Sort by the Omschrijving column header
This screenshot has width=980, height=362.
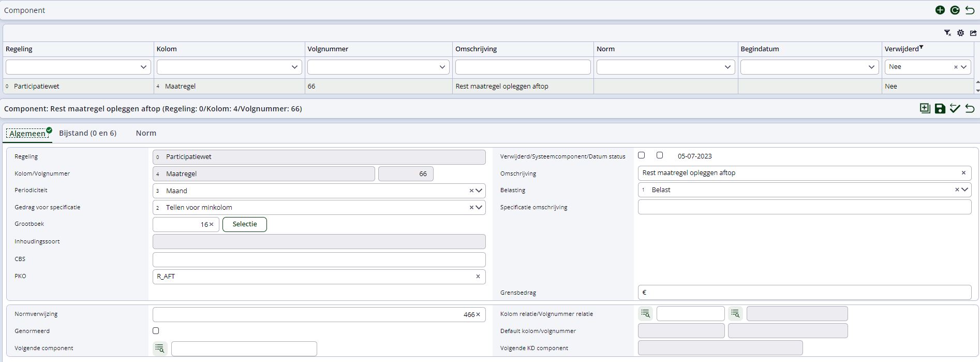tap(476, 49)
